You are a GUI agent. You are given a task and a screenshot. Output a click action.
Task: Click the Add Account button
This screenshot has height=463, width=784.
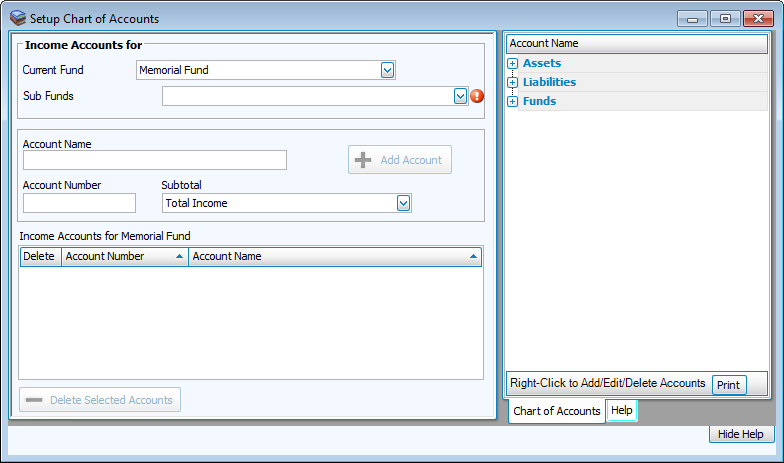pyautogui.click(x=400, y=160)
